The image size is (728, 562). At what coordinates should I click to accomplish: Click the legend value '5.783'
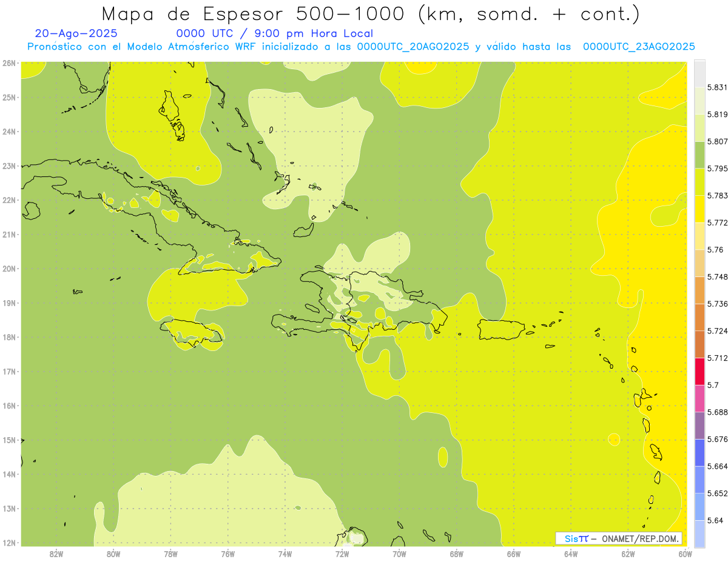tap(717, 195)
